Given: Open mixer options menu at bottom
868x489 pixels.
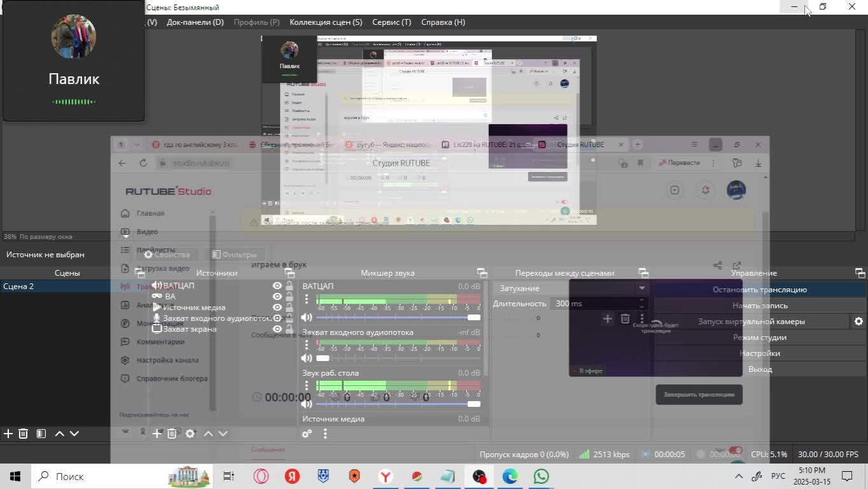Looking at the screenshot, I should [325, 434].
